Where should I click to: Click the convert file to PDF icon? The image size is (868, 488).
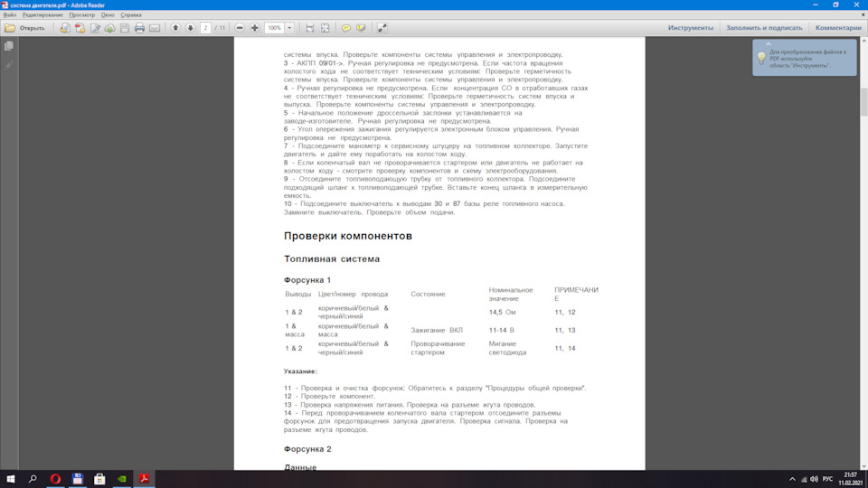click(65, 28)
